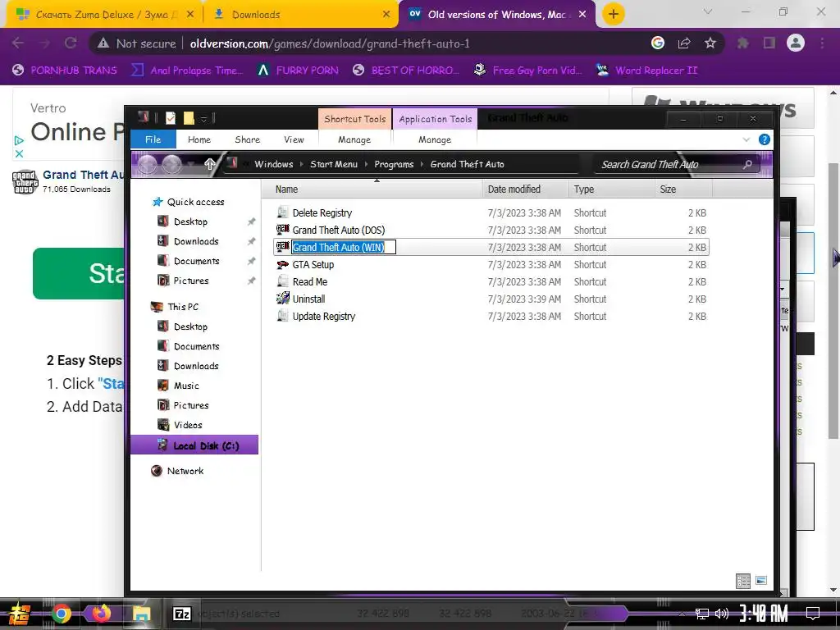Click the Properties quick access toolbar icon
840x630 pixels.
pyautogui.click(x=171, y=118)
